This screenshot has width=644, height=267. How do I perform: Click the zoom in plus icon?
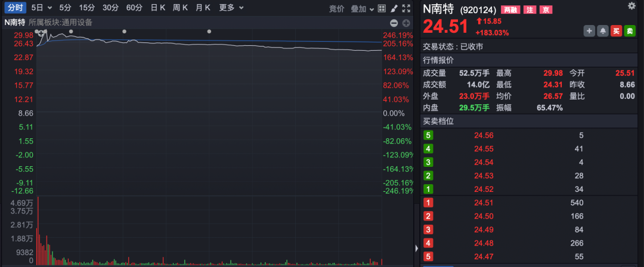click(x=406, y=23)
